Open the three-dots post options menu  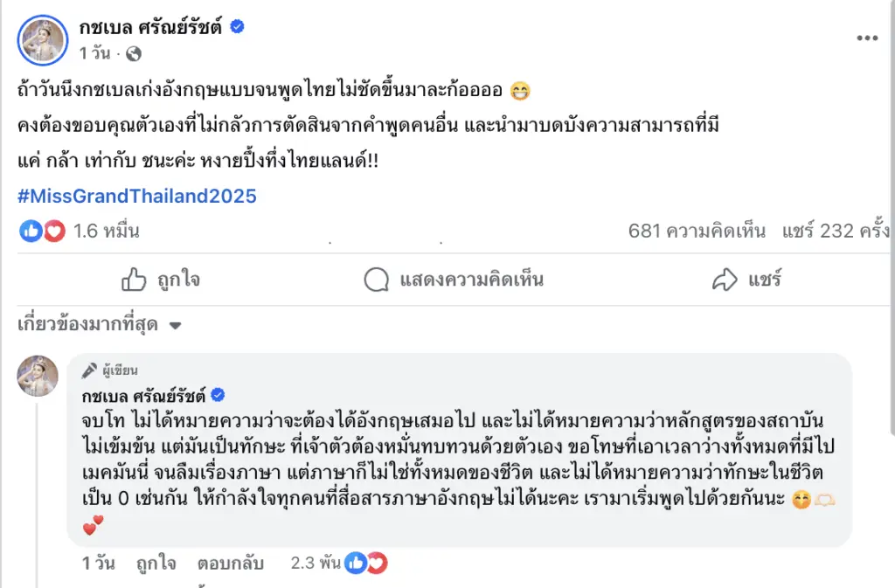click(x=866, y=39)
